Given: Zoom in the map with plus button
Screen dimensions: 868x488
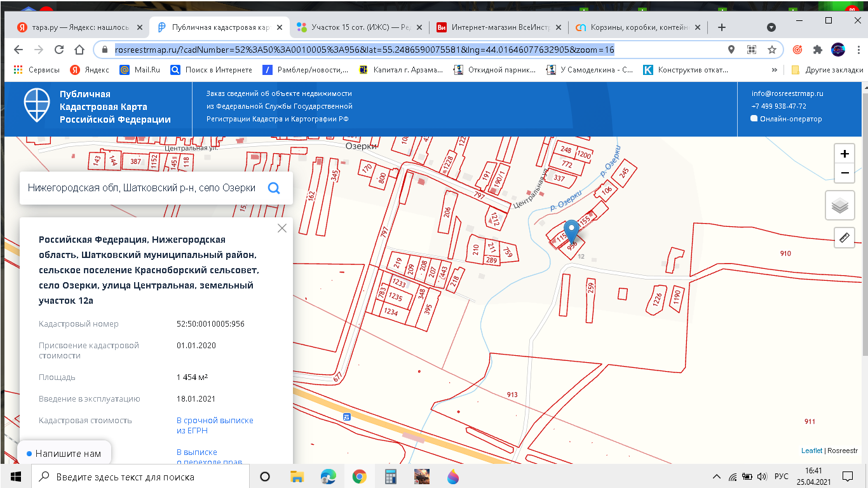Looking at the screenshot, I should tap(844, 154).
